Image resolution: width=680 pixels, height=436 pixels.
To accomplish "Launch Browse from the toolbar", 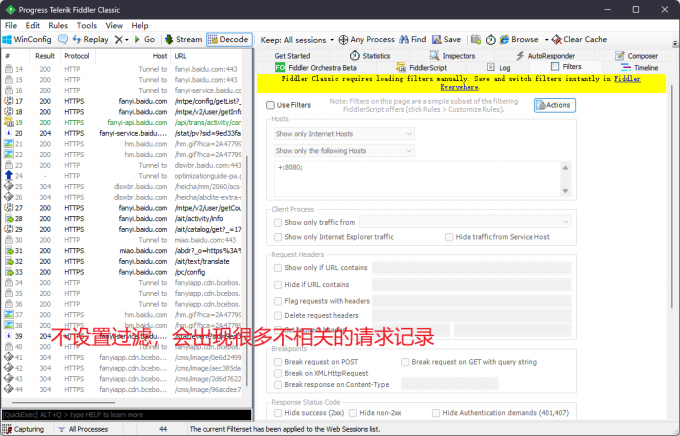I will click(x=519, y=39).
